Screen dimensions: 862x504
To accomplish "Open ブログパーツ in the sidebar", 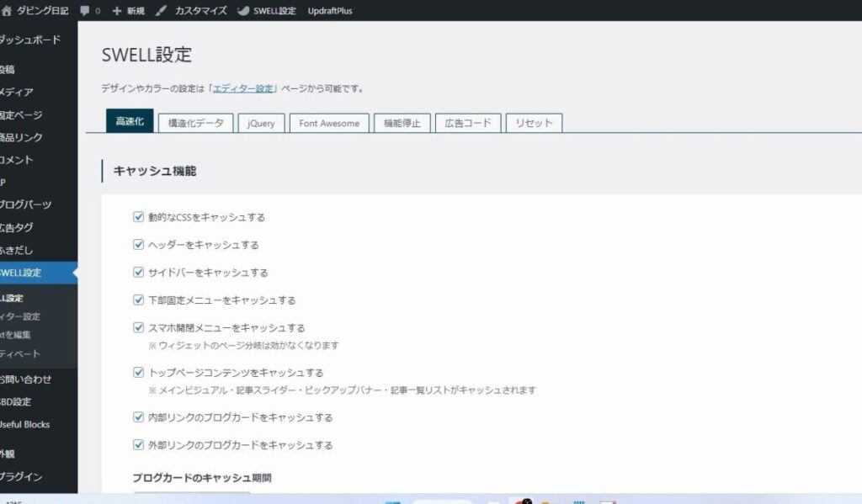I will pyautogui.click(x=26, y=204).
